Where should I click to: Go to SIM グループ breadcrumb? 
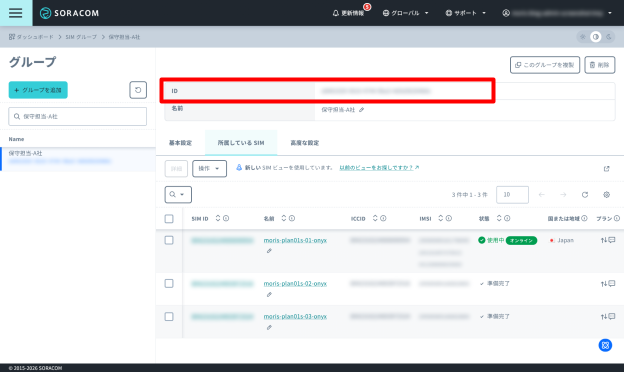(x=81, y=37)
